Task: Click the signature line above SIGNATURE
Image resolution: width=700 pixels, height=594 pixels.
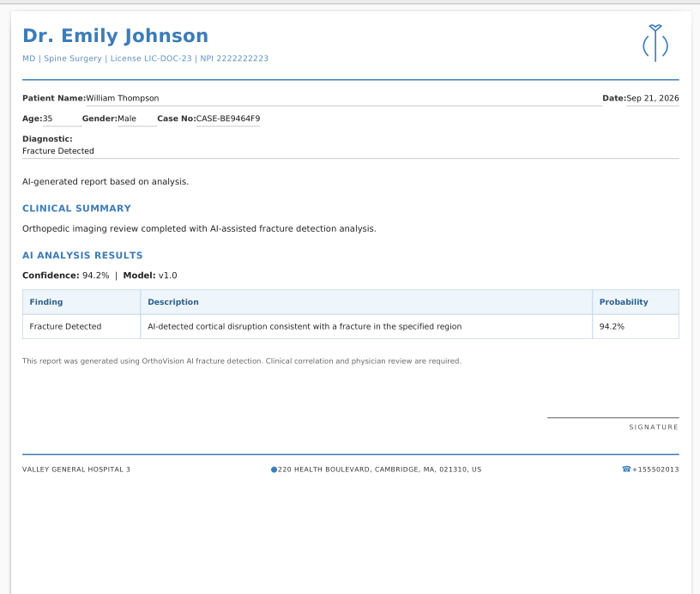Action: point(613,417)
